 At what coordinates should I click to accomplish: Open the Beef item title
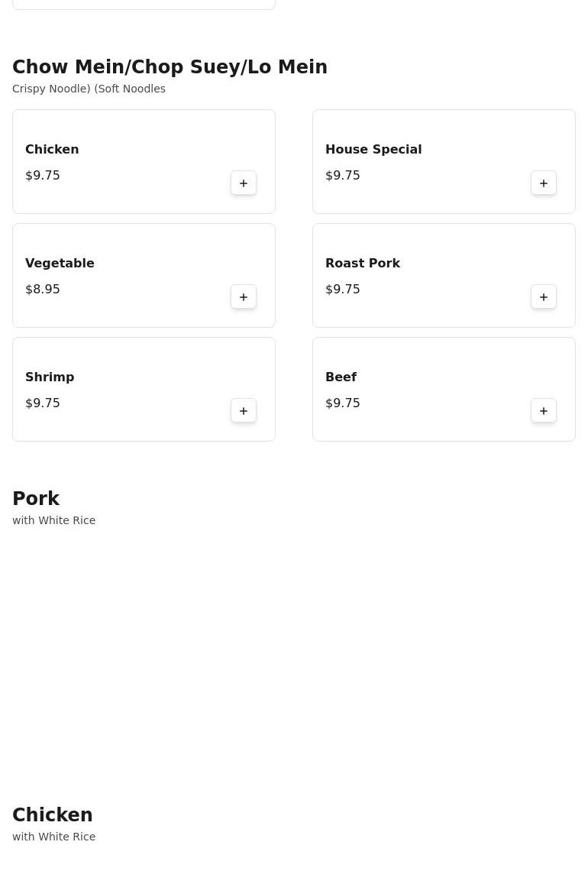coord(341,377)
